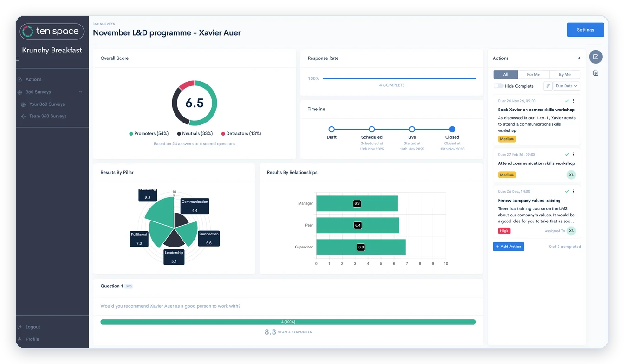
Task: Toggle the hamburger sidebar menu icon
Action: (x=18, y=59)
